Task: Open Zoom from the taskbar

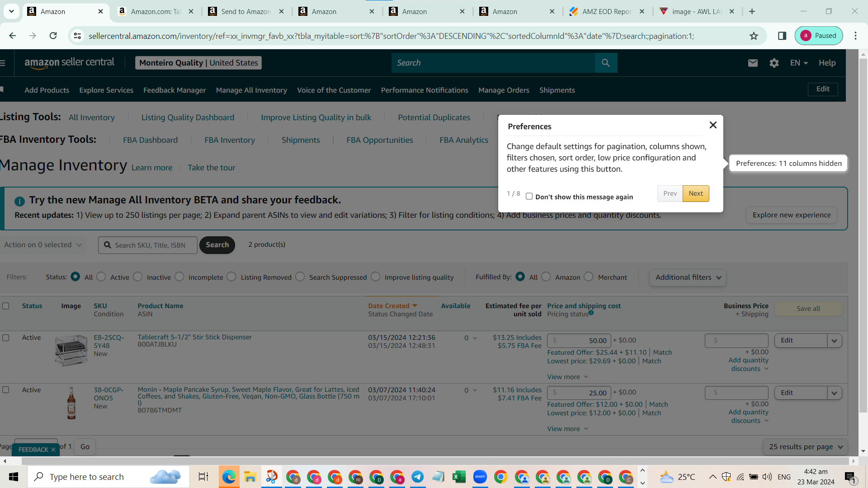Action: (480, 477)
